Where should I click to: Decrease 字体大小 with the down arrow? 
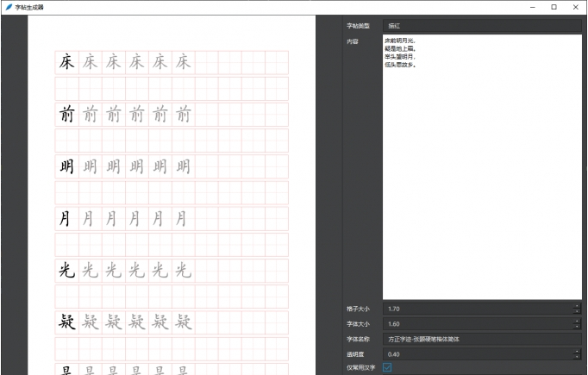click(576, 327)
